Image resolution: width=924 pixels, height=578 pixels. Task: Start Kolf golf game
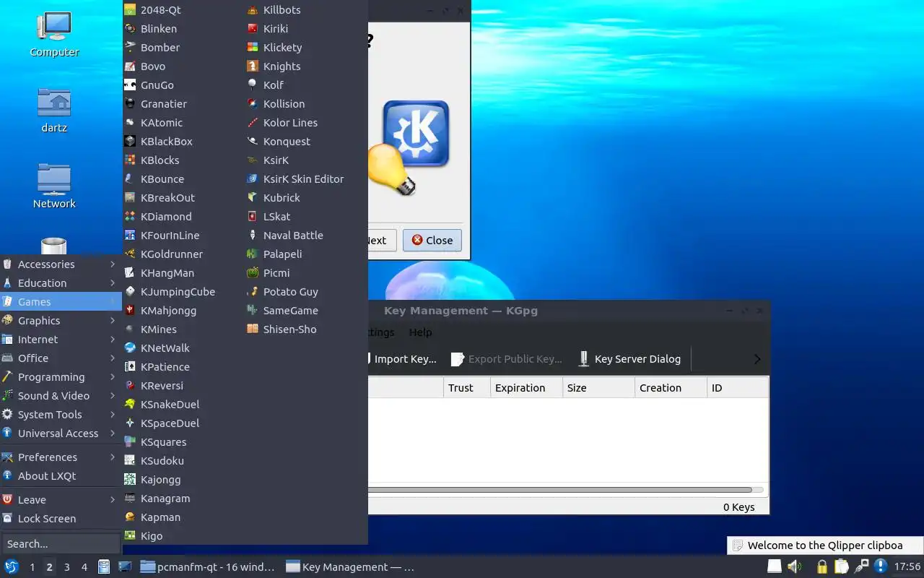307,85
